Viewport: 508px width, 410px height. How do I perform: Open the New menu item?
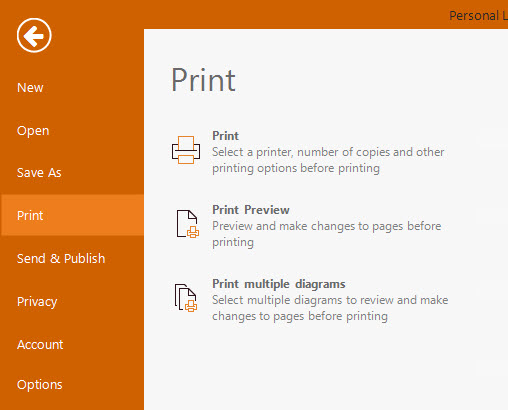30,88
